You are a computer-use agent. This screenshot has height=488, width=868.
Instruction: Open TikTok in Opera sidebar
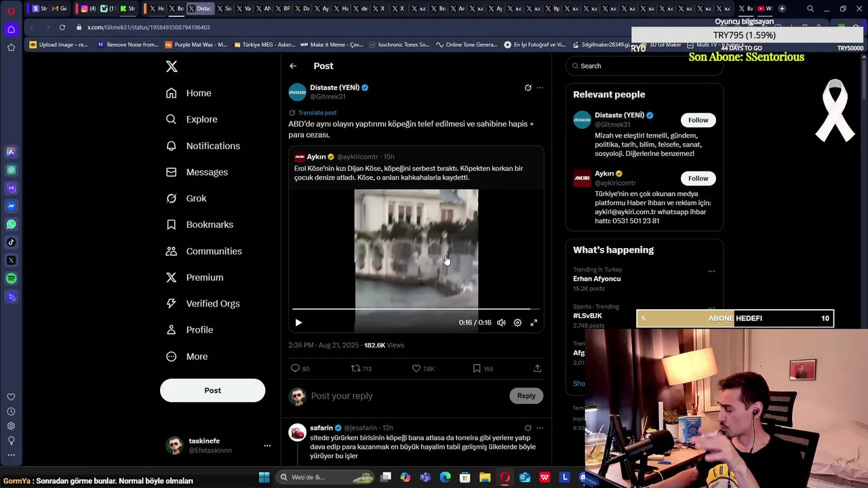tap(11, 242)
